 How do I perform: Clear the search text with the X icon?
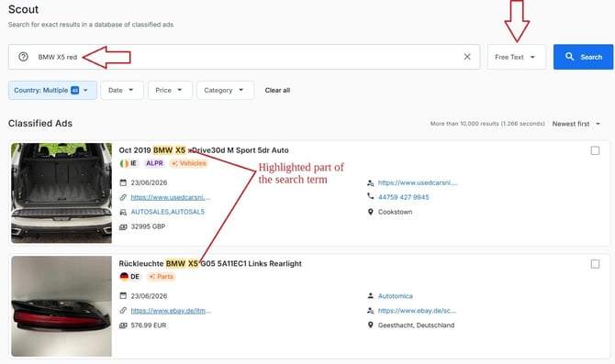467,57
